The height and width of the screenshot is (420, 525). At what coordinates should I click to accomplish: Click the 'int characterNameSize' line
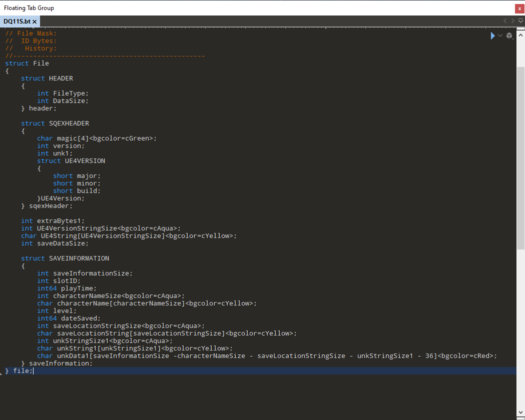111,295
